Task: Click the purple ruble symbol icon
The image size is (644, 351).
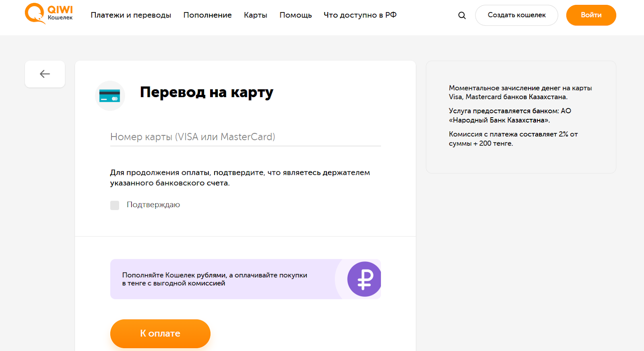Action: 364,279
